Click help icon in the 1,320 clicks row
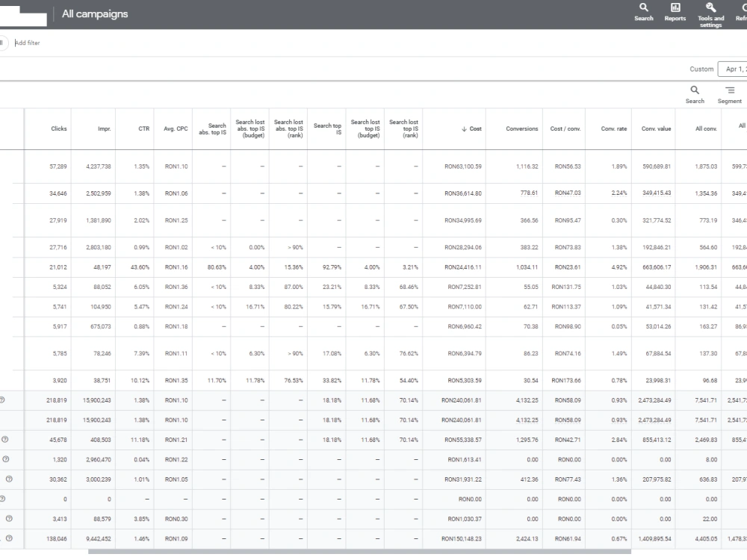Viewport: 747px width, 560px height. pos(6,459)
